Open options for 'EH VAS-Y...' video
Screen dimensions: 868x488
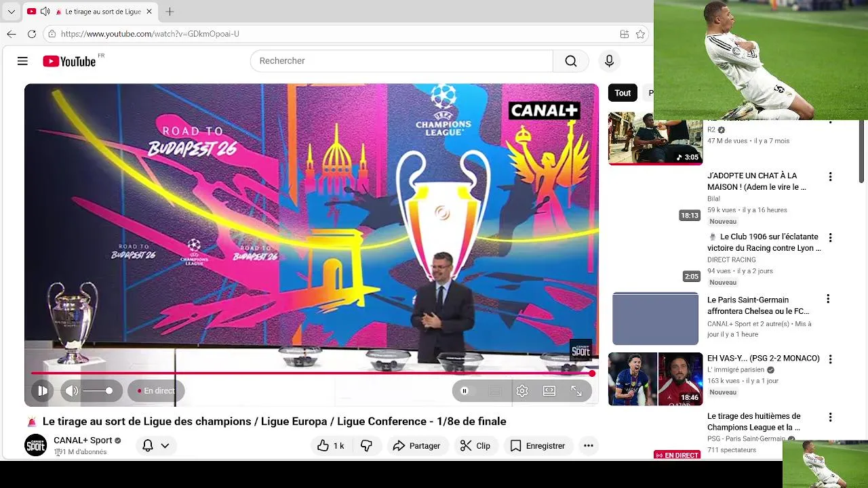(x=830, y=359)
